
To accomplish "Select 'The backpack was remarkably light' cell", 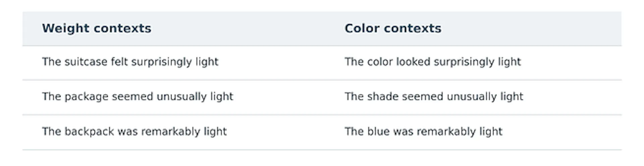I will [x=135, y=131].
